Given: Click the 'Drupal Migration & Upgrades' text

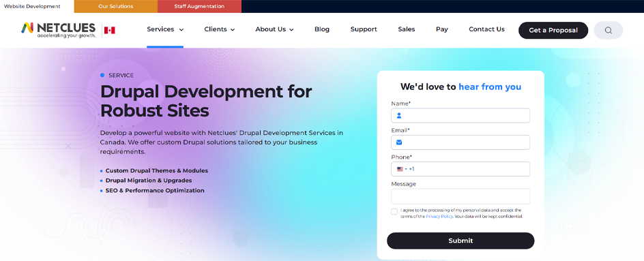Looking at the screenshot, I should click(149, 181).
